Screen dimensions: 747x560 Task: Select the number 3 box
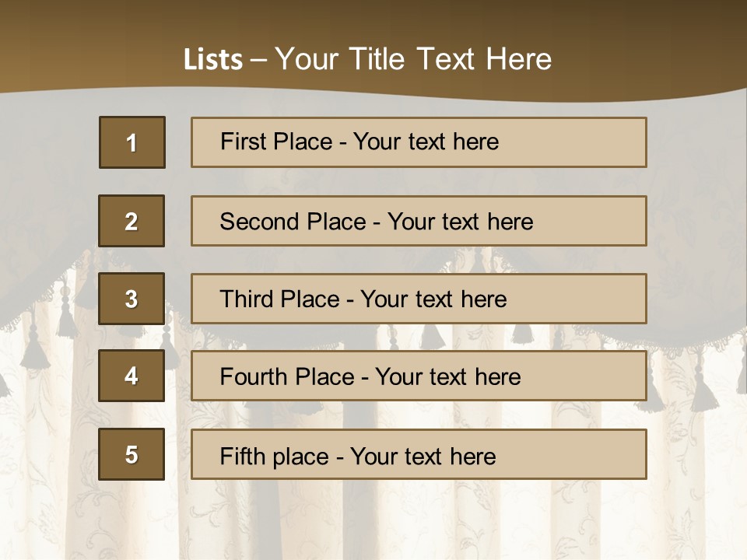[x=132, y=299]
